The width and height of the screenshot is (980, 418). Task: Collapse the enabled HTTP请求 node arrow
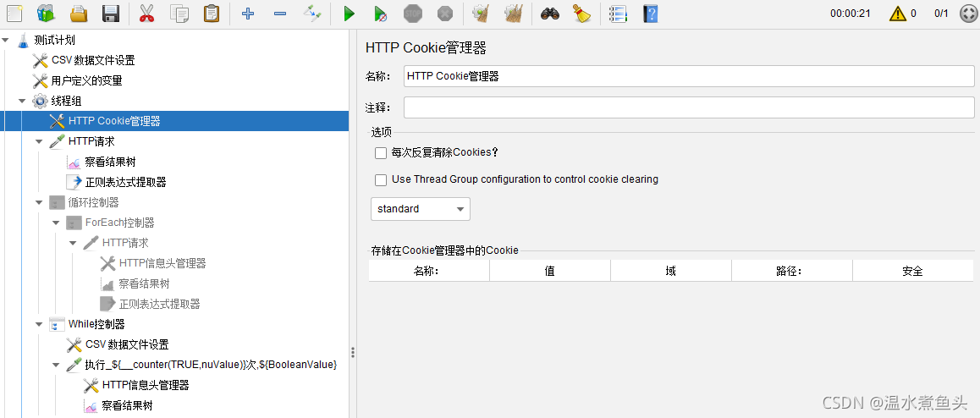[x=40, y=142]
